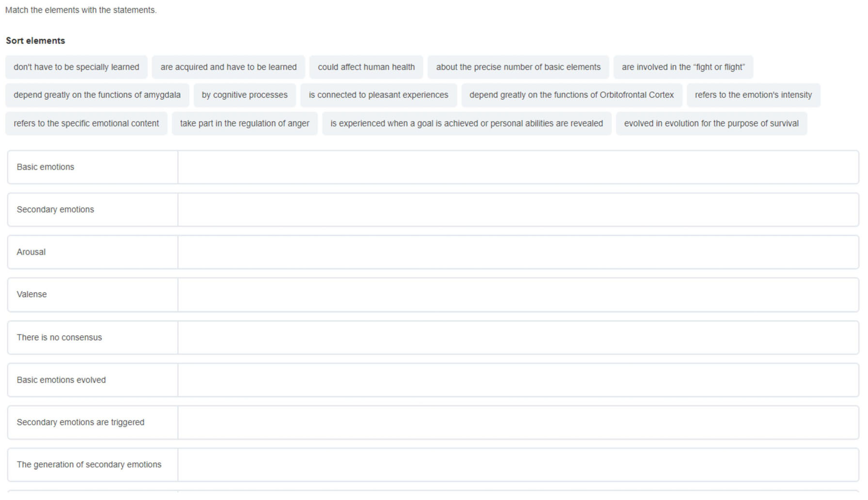
Task: Select "don't have to be specially learned" chip
Action: click(x=76, y=67)
